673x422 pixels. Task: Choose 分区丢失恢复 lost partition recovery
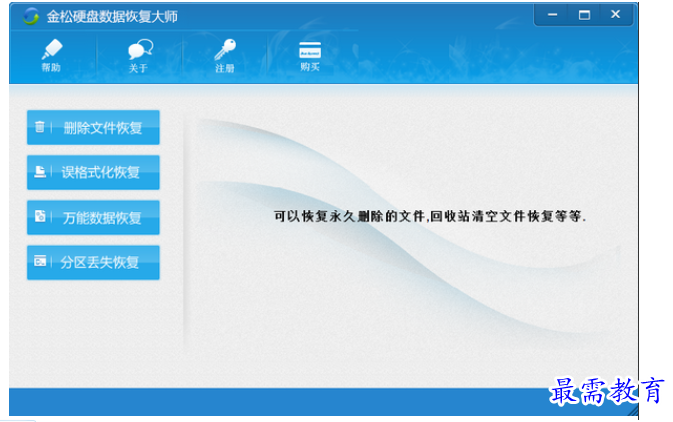click(x=93, y=262)
